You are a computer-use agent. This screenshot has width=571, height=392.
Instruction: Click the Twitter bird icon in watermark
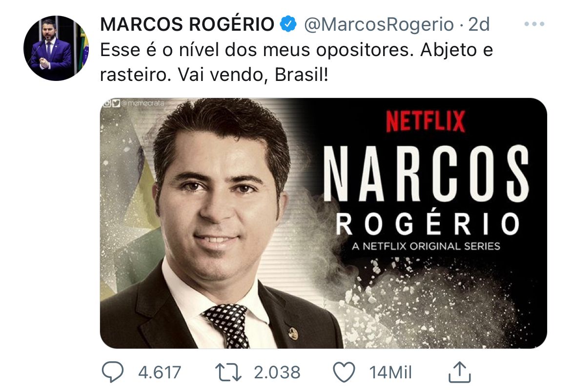pyautogui.click(x=116, y=103)
